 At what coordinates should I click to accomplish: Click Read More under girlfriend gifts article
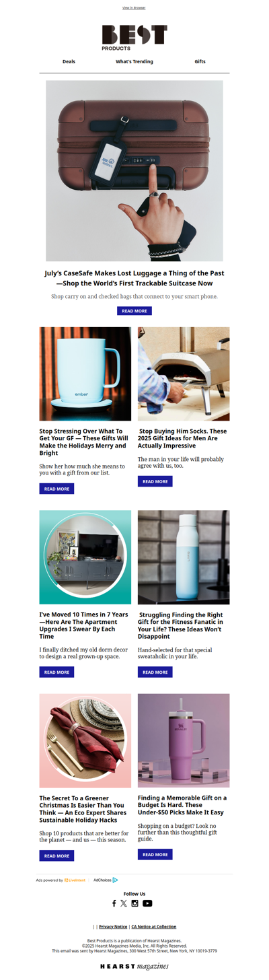[x=56, y=489]
